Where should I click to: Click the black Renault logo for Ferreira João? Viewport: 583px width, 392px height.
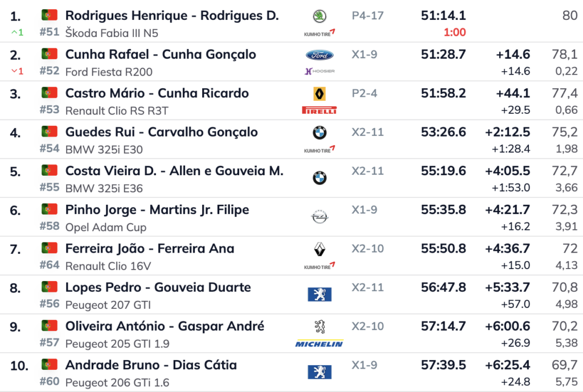[x=319, y=249]
